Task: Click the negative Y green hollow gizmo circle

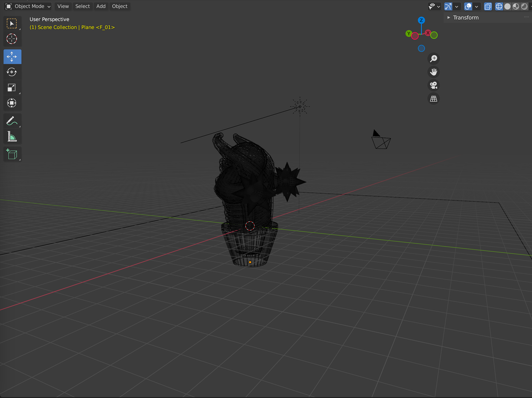Action: click(x=434, y=35)
